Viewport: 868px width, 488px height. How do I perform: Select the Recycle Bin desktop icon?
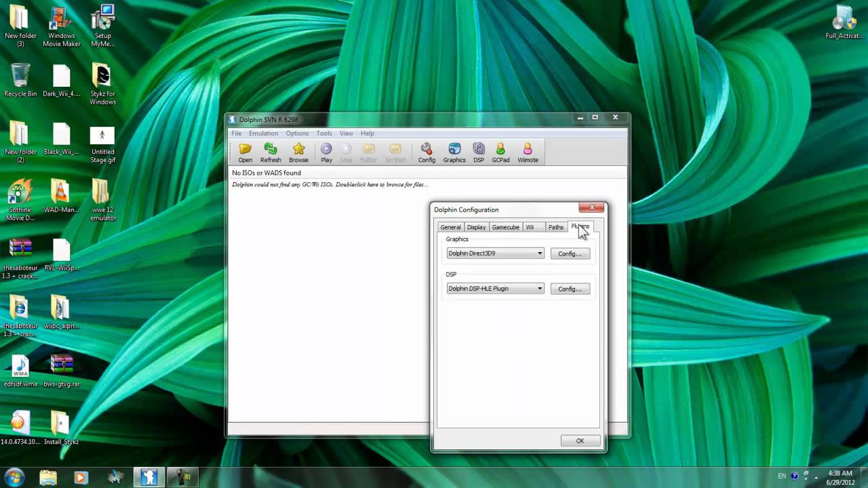click(20, 81)
